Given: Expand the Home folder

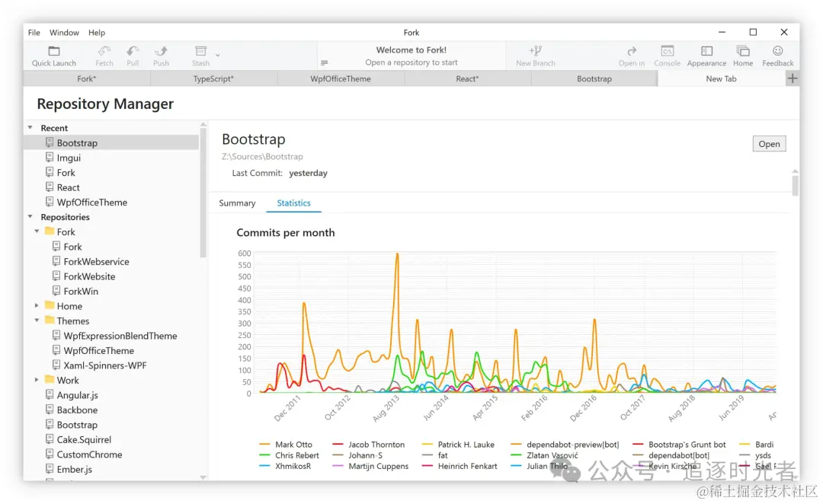Looking at the screenshot, I should (37, 305).
